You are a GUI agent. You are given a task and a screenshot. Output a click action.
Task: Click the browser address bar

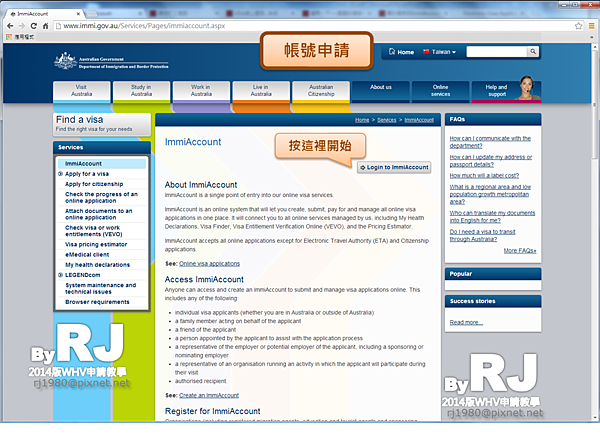pyautogui.click(x=314, y=26)
